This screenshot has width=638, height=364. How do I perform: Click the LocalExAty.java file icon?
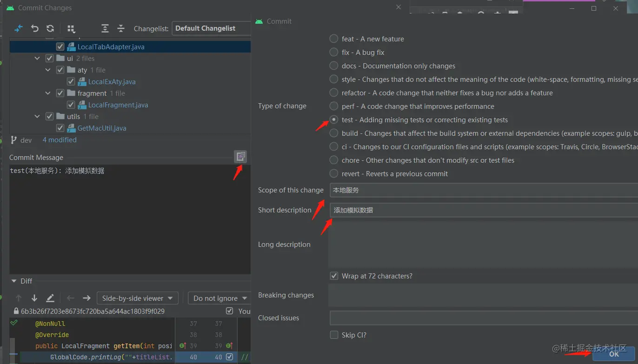click(x=82, y=82)
